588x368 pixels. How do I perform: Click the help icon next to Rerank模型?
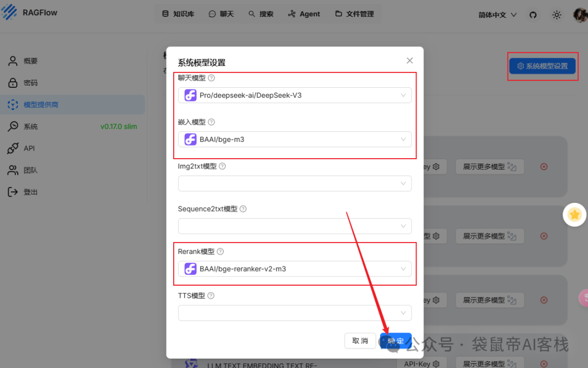220,251
